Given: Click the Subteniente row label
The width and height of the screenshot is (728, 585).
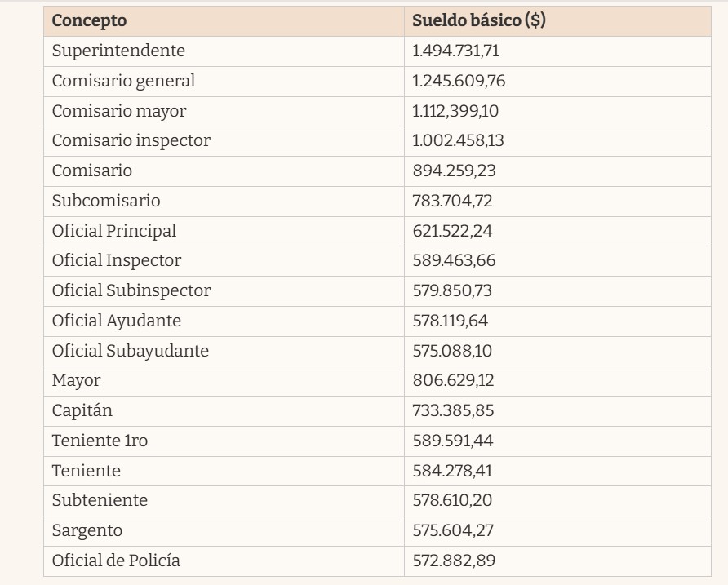Looking at the screenshot, I should [100, 500].
